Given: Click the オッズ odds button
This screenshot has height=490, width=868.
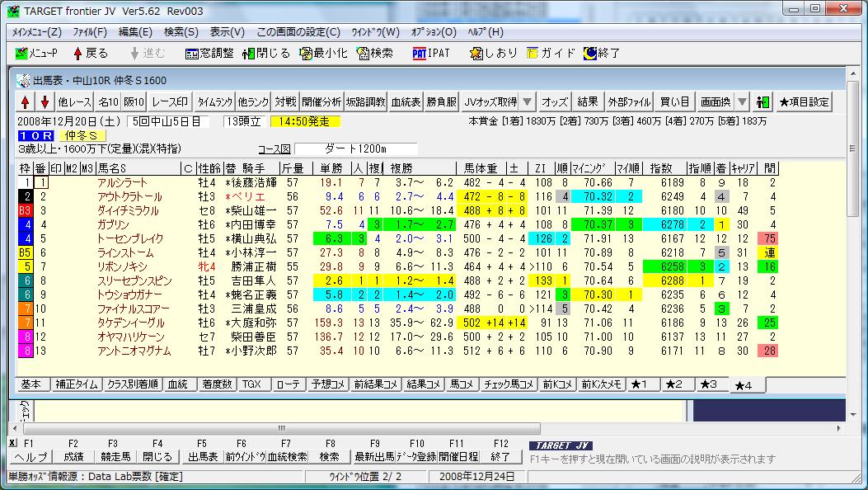Looking at the screenshot, I should point(555,101).
